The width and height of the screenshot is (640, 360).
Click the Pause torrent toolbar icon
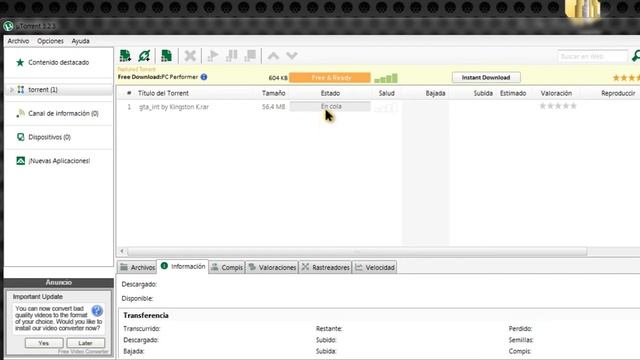231,56
